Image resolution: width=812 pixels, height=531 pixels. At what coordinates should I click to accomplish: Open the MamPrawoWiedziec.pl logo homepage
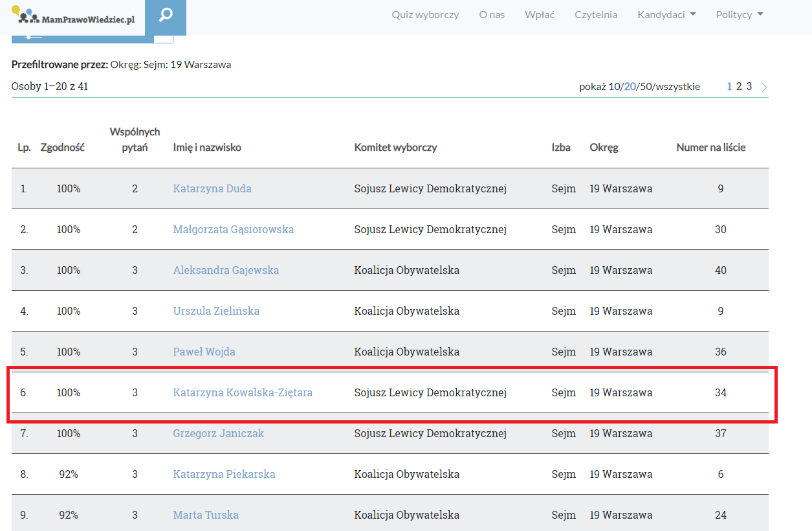point(74,16)
